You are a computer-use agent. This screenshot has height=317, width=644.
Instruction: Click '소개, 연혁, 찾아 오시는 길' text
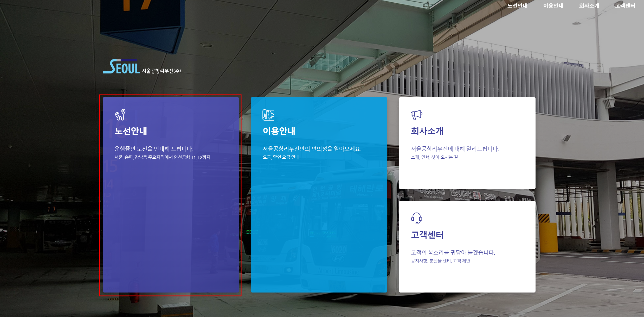point(434,157)
